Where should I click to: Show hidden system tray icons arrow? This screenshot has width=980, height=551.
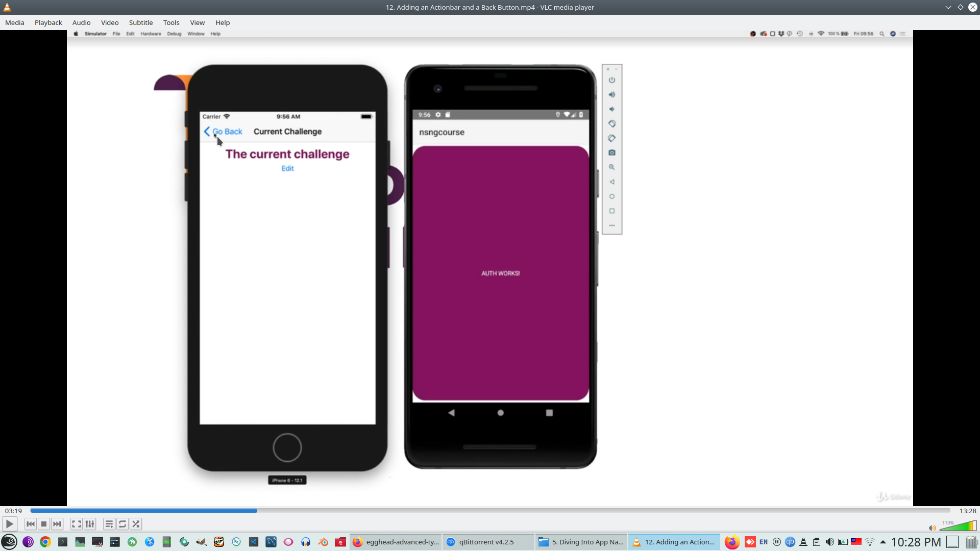click(883, 542)
